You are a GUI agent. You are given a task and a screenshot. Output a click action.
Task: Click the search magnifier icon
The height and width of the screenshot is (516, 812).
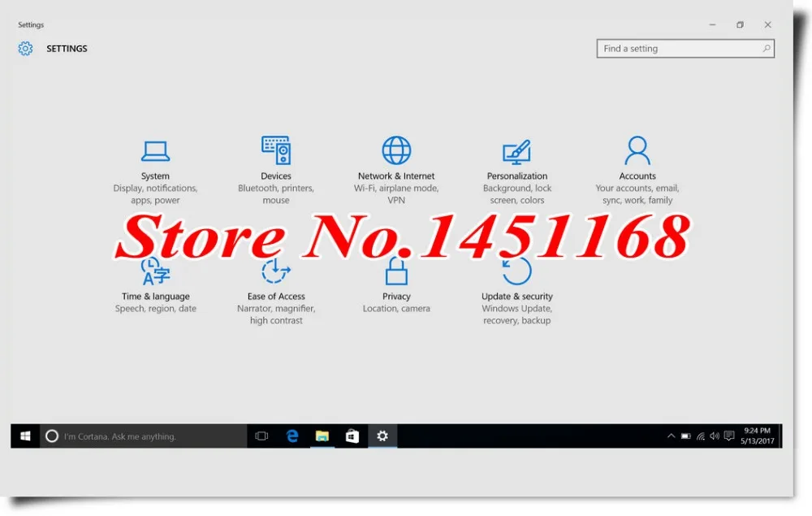(766, 48)
